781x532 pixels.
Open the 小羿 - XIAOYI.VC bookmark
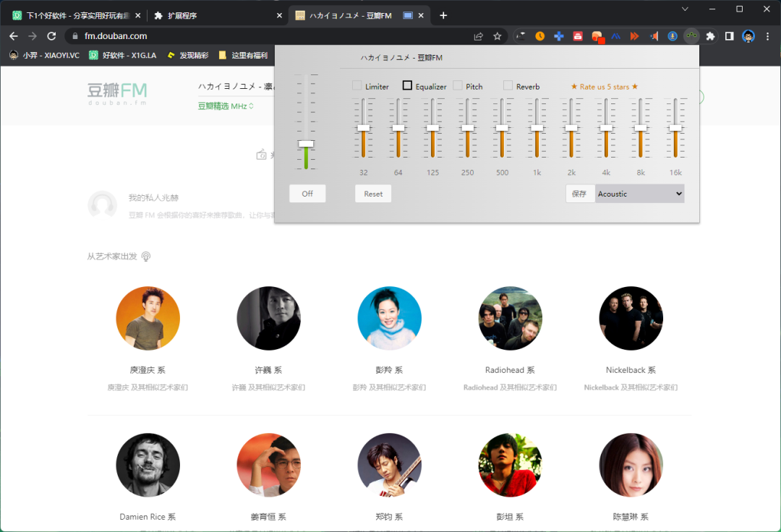pyautogui.click(x=44, y=55)
